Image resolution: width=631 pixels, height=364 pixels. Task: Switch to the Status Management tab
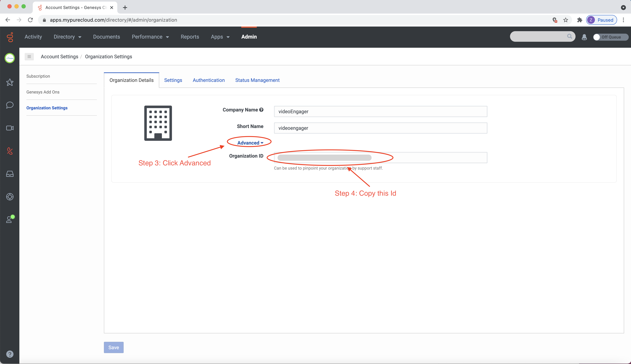[x=257, y=80]
